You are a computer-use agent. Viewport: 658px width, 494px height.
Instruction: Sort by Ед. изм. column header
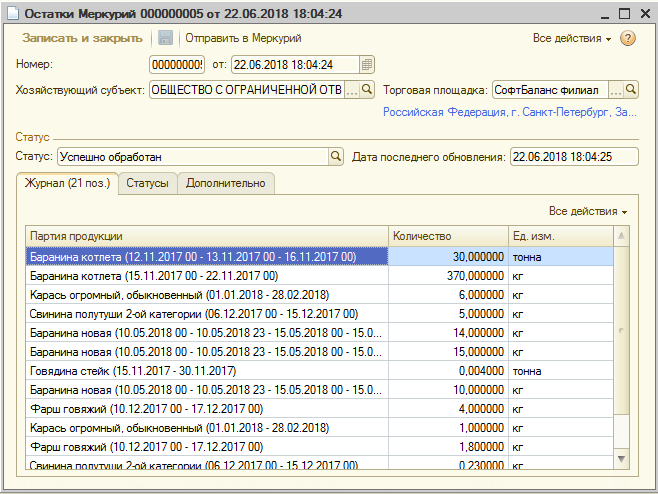coord(561,236)
